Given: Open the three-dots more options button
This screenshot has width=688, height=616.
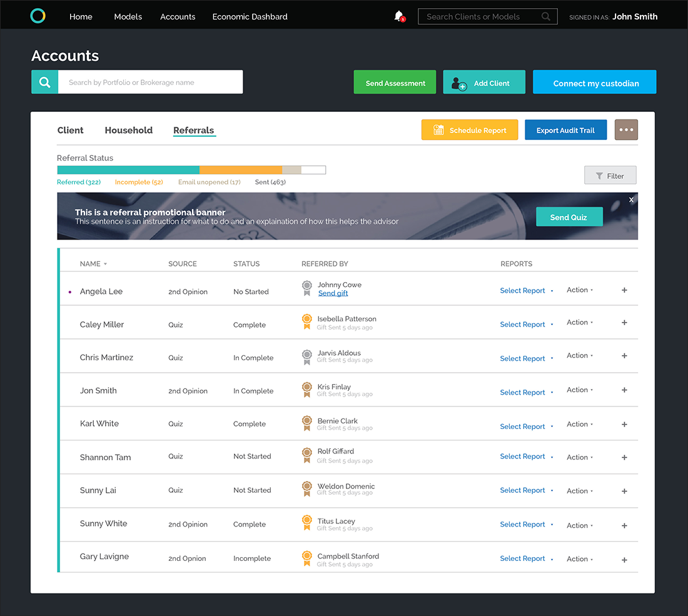Looking at the screenshot, I should (x=626, y=130).
